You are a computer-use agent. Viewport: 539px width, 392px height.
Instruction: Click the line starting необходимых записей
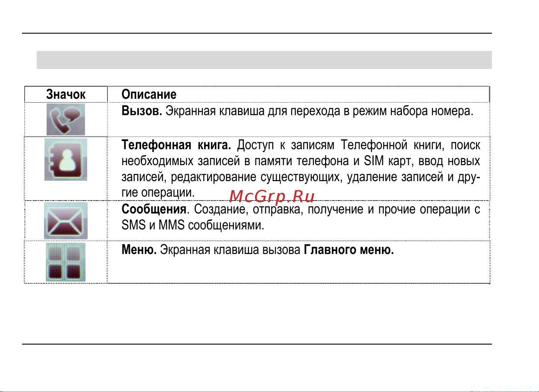[x=301, y=162]
